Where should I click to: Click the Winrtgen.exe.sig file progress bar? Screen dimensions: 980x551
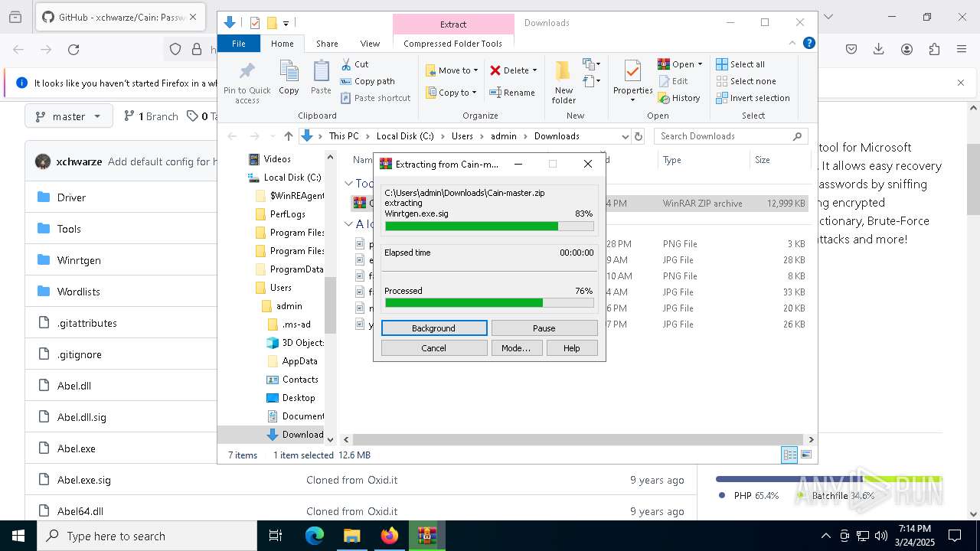(x=489, y=227)
